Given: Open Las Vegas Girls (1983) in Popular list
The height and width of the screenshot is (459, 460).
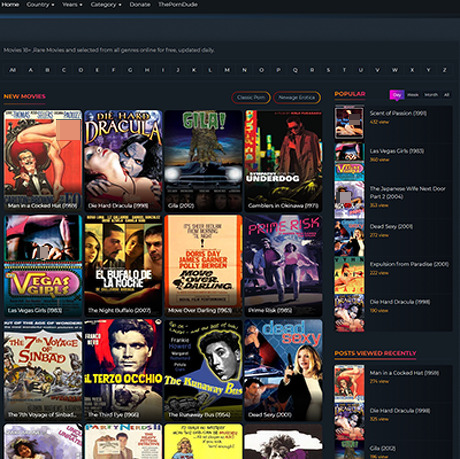Looking at the screenshot, I should tap(397, 151).
